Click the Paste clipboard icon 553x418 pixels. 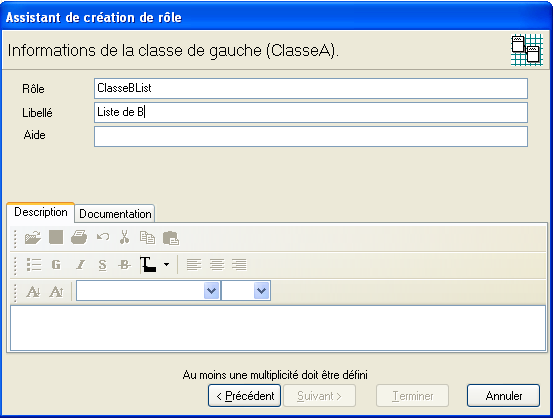pos(171,238)
